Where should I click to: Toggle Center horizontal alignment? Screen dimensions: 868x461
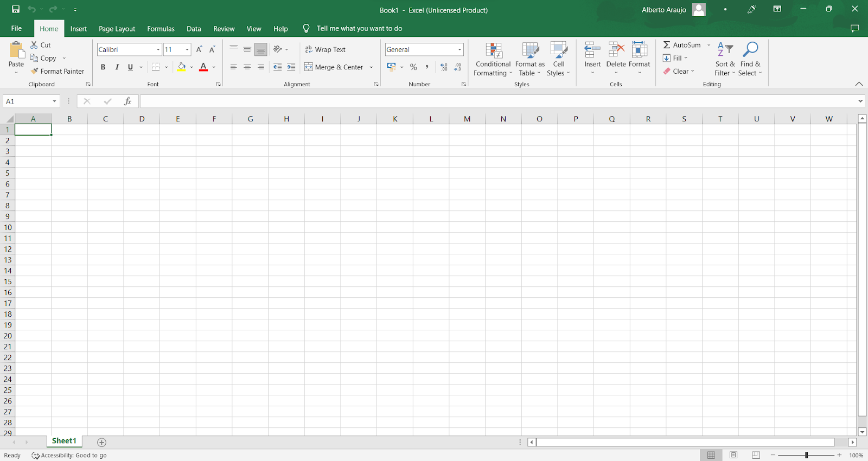tap(247, 67)
